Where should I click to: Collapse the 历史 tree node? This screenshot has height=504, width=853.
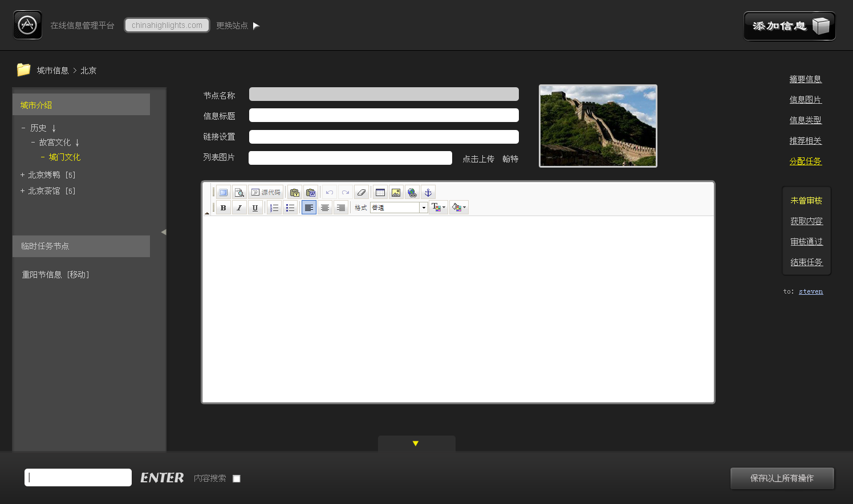pos(23,128)
